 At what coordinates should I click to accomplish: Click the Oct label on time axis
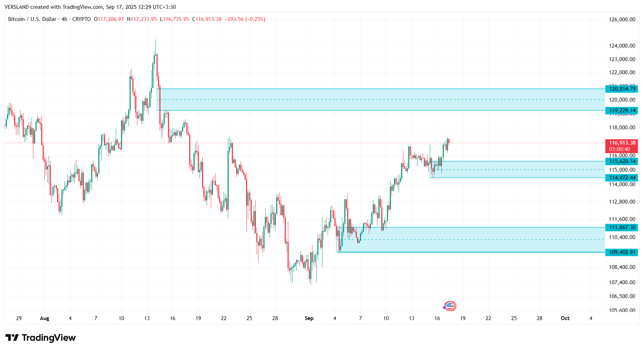[x=565, y=318]
